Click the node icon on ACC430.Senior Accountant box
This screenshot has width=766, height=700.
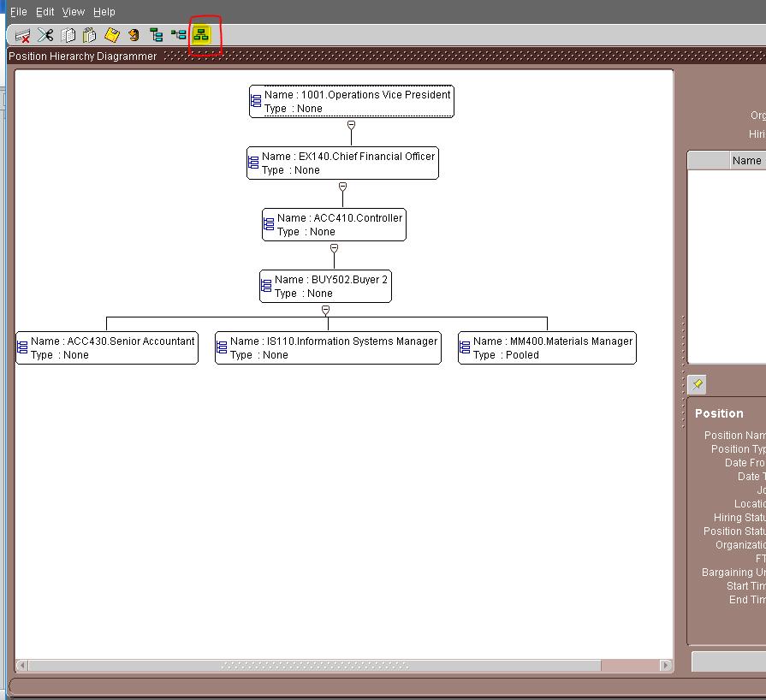[x=22, y=347]
